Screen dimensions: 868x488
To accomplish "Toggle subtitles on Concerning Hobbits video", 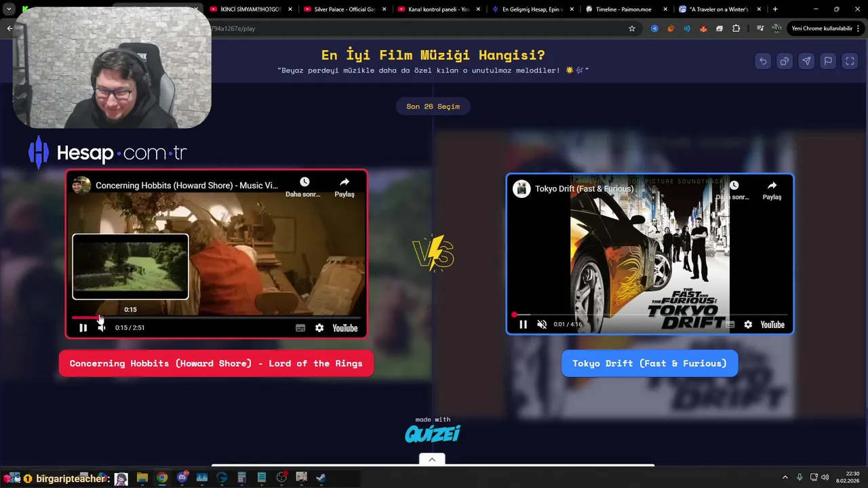I will coord(300,328).
